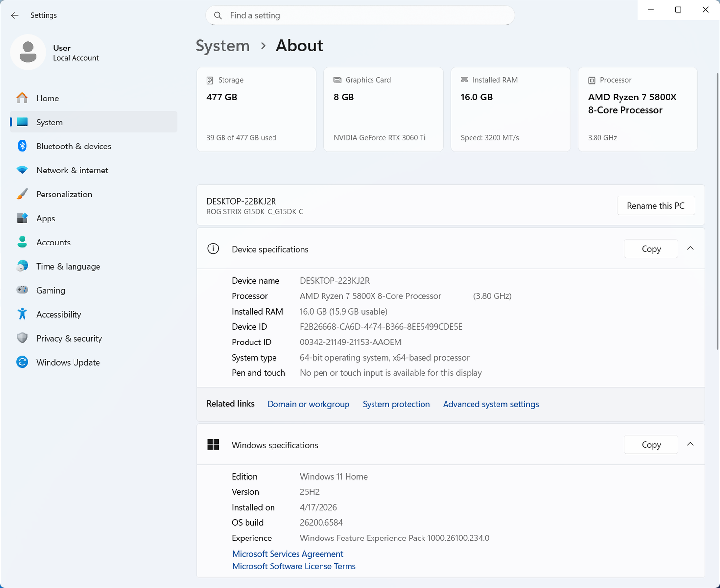
Task: Select the Personalization paintbrush icon
Action: [22, 194]
